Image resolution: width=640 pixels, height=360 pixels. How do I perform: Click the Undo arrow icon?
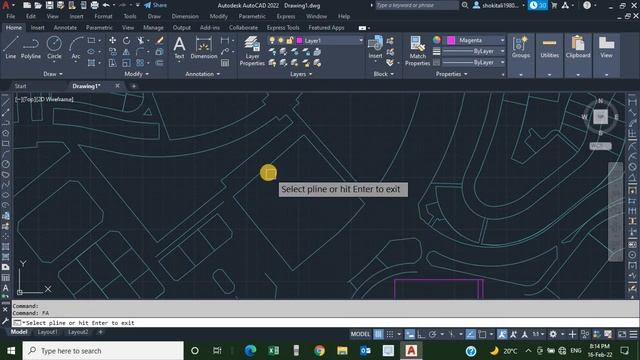click(106, 5)
